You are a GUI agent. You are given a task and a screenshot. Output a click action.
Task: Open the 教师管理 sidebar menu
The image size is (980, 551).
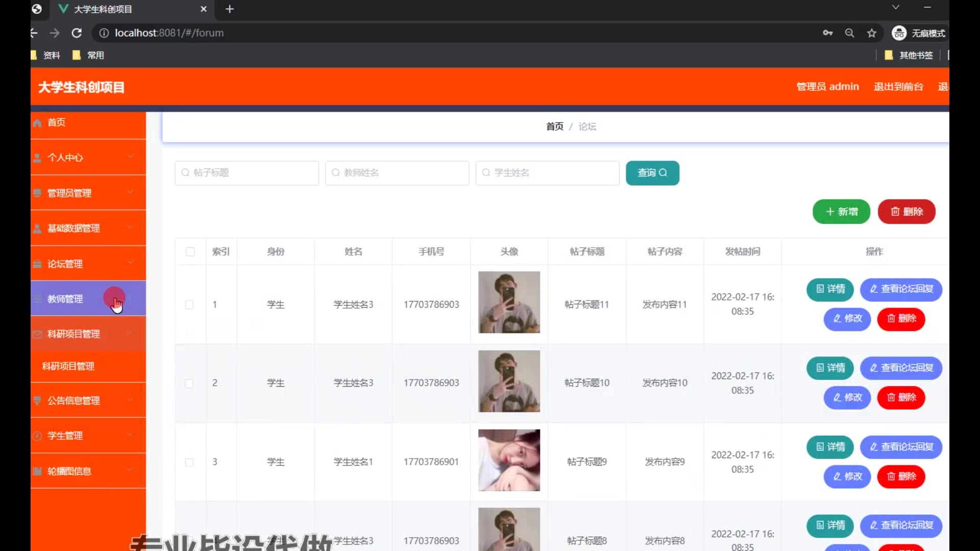pos(88,298)
